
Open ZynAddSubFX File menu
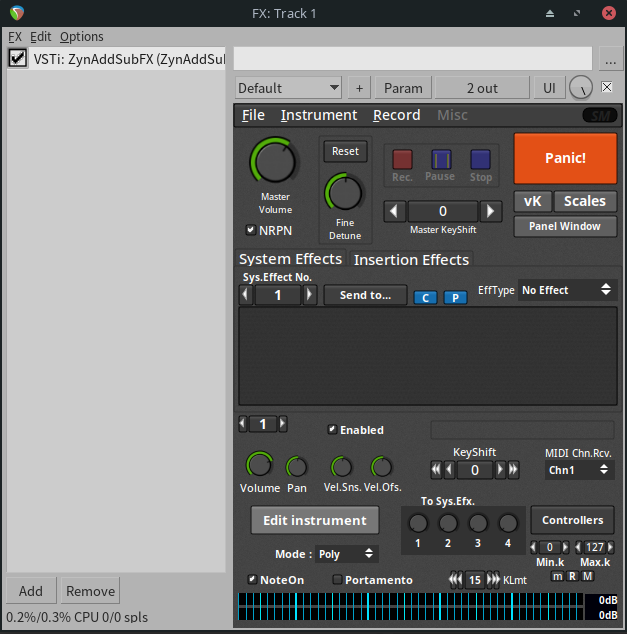253,115
